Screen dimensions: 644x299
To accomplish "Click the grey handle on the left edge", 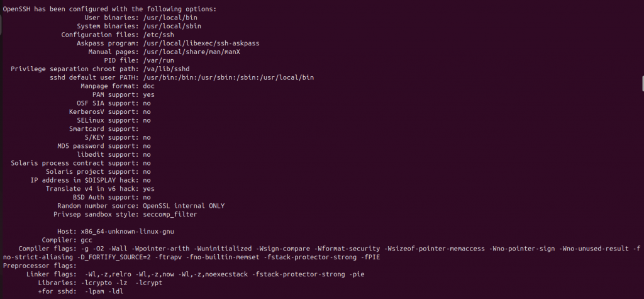I will [1, 25].
